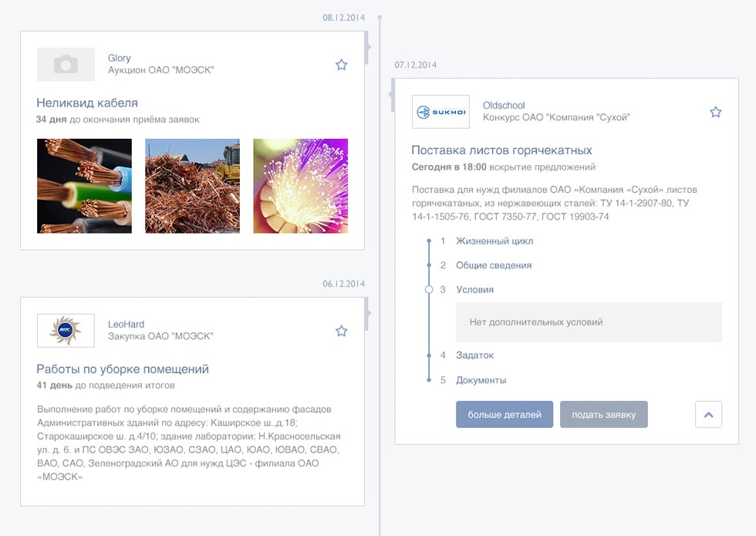Click the 08.12.2014 timeline date marker
756x536 pixels.
coord(343,17)
